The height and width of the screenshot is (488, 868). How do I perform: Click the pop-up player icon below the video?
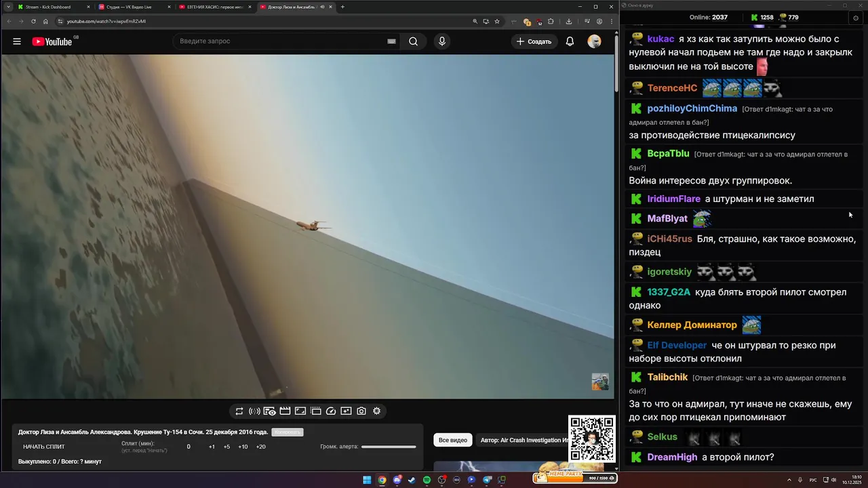(300, 411)
